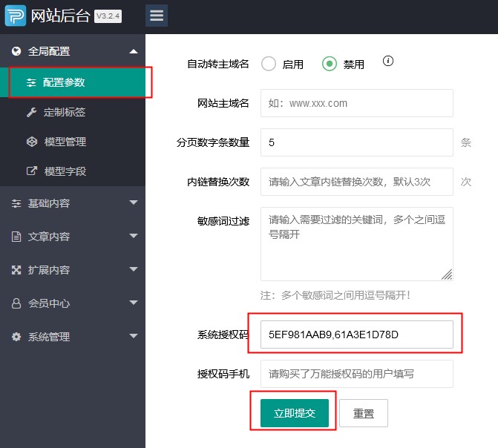The width and height of the screenshot is (498, 448).
Task: Click the user icon beside 会员中心
Action: [16, 303]
